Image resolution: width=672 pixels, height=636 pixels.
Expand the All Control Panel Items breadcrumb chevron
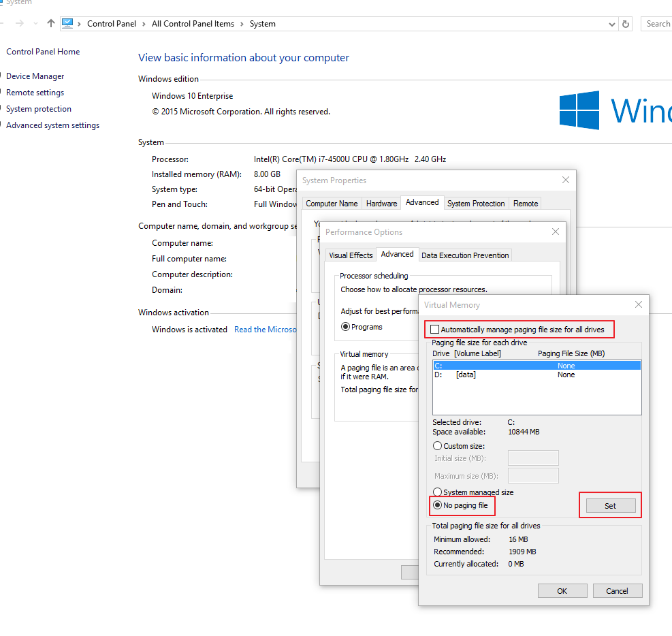[242, 23]
